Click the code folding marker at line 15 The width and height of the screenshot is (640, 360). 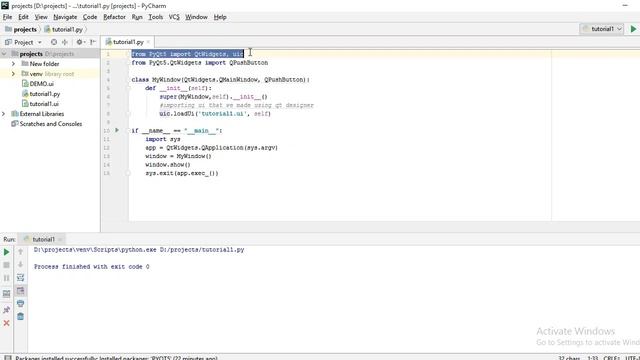(128, 173)
